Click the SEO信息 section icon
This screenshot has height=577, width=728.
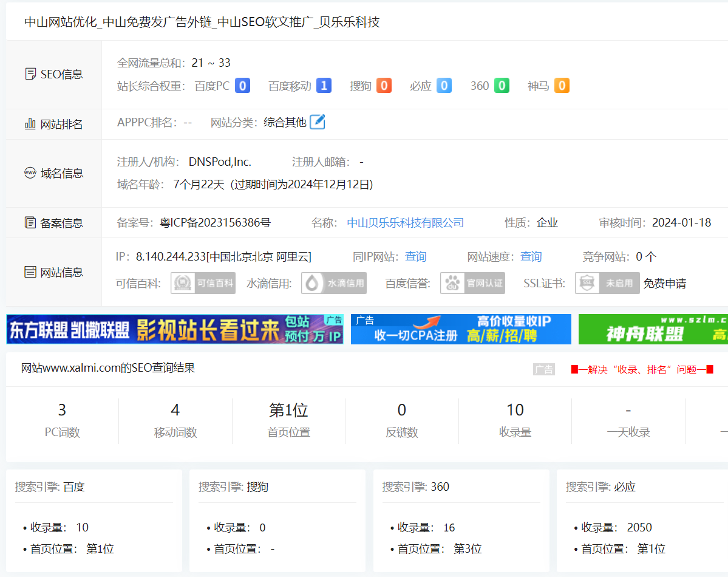(x=30, y=74)
